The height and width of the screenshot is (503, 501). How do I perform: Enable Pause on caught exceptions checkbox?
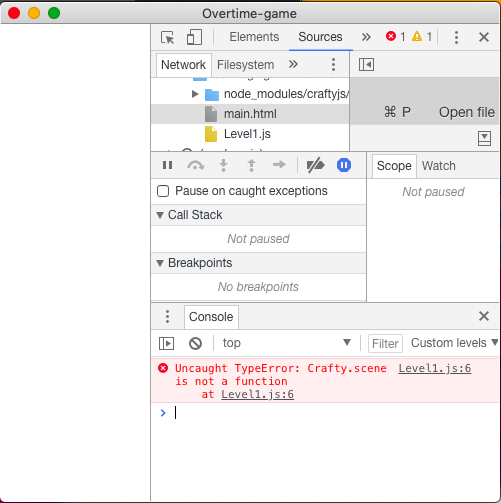click(163, 191)
